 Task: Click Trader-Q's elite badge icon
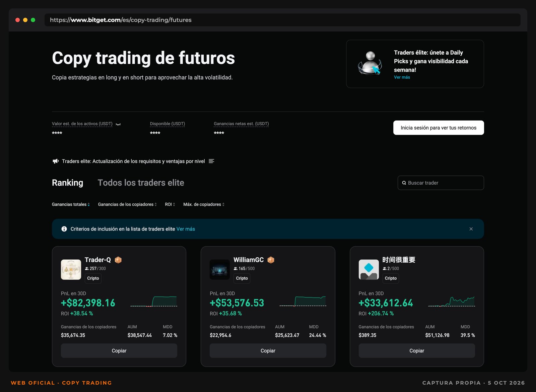pos(118,260)
